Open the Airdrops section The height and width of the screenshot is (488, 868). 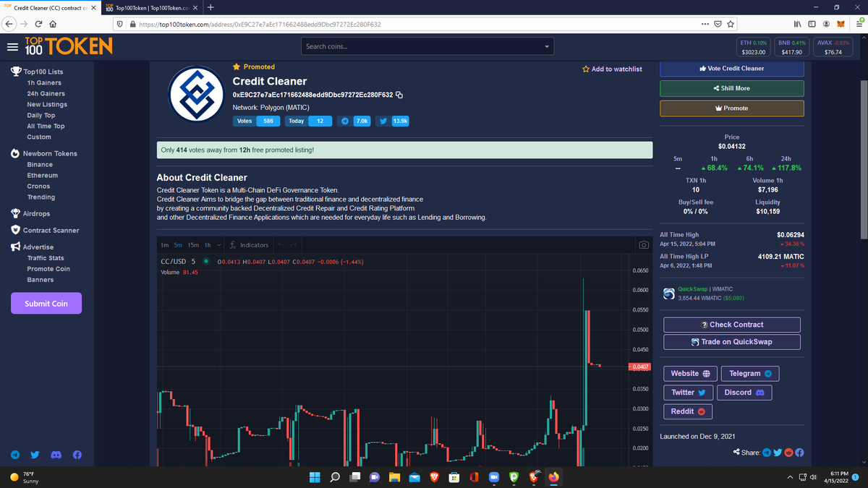coord(30,213)
